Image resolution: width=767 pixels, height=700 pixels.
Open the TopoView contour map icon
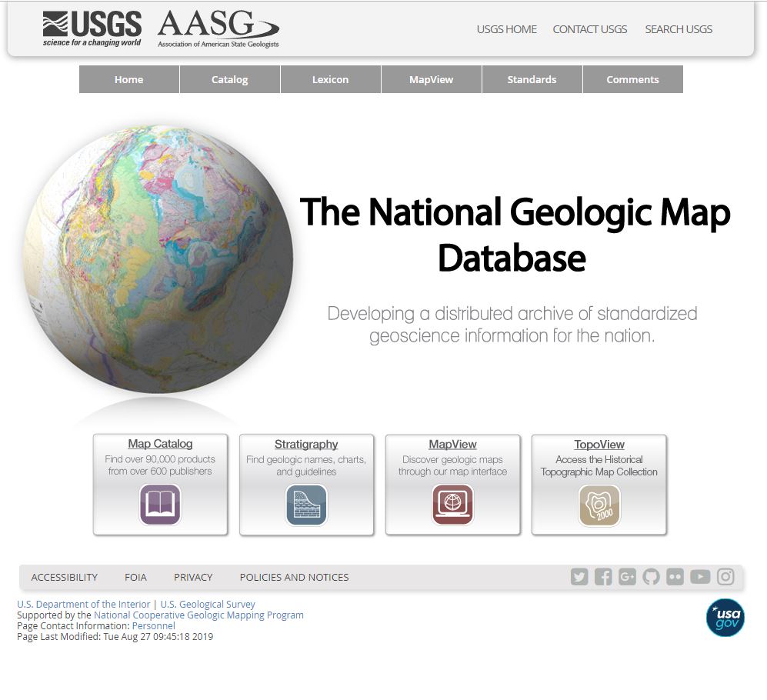(599, 505)
